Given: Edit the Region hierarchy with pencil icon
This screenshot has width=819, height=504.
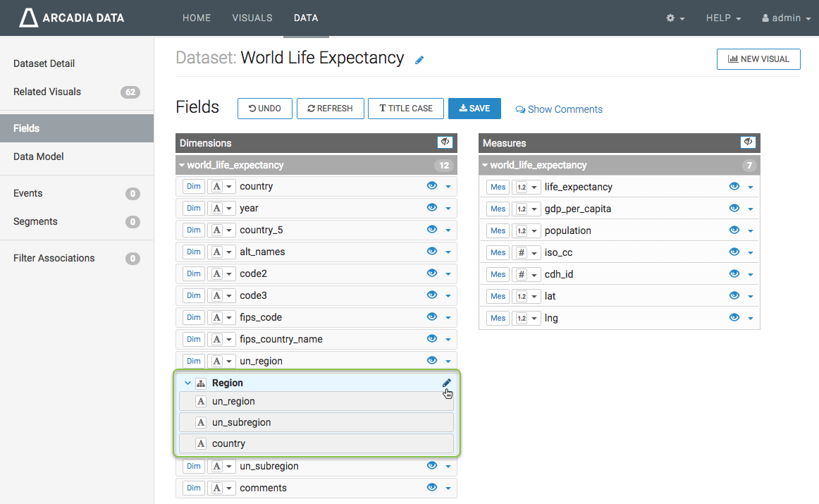Looking at the screenshot, I should (x=446, y=383).
